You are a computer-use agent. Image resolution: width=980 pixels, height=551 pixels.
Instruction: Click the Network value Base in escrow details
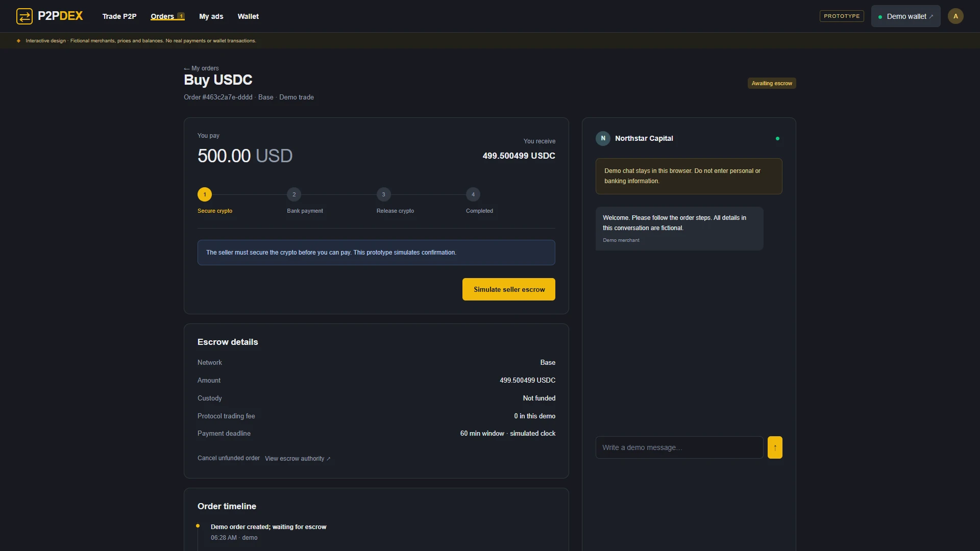[548, 363]
